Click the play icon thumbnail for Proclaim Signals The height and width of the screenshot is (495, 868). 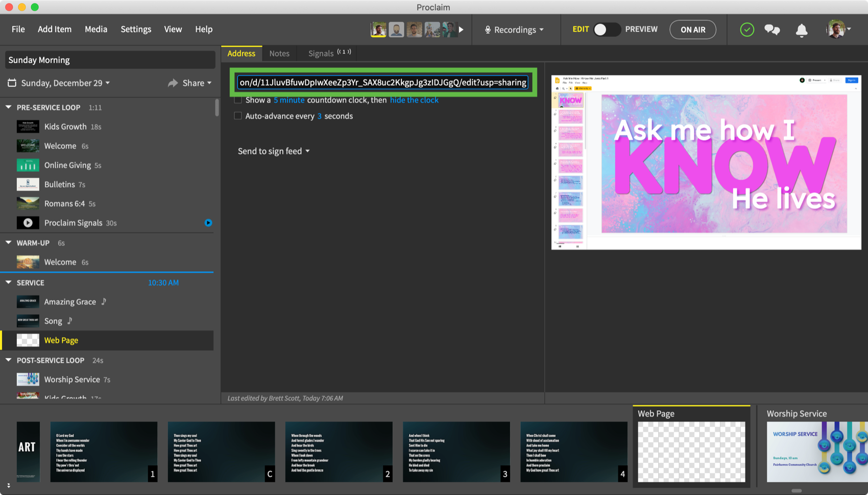(28, 223)
